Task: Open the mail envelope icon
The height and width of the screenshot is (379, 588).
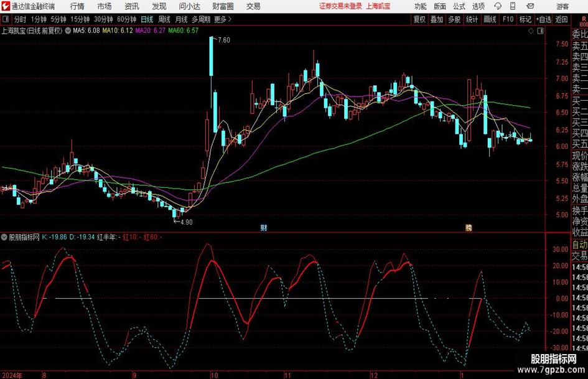Action: point(530,6)
